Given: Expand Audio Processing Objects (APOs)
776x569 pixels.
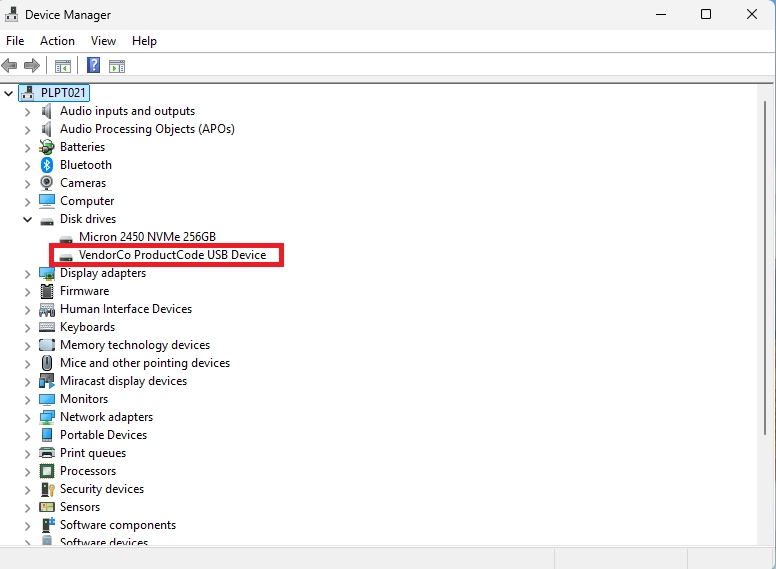Looking at the screenshot, I should coord(27,130).
